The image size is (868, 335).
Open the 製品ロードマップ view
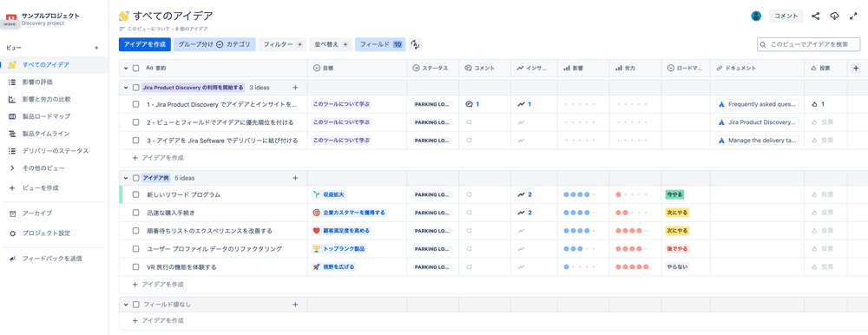pos(54,116)
